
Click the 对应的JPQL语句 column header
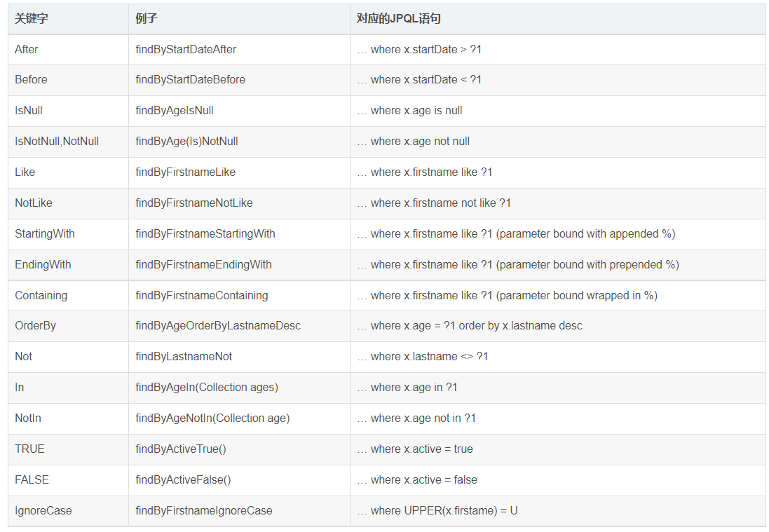pyautogui.click(x=398, y=19)
